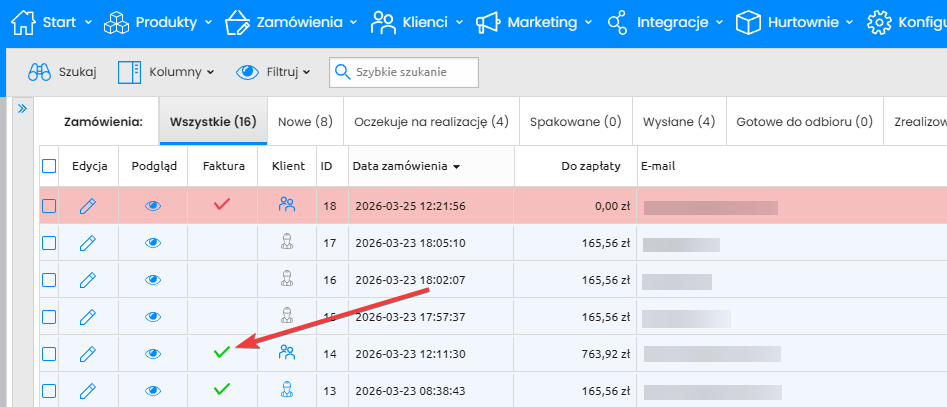Image resolution: width=947 pixels, height=407 pixels.
Task: Click the binoculars Szukaj search icon
Action: point(40,72)
